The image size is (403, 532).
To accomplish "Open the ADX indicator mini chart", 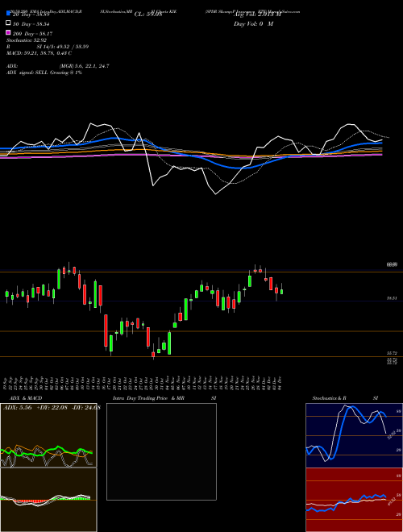I will click(x=48, y=435).
